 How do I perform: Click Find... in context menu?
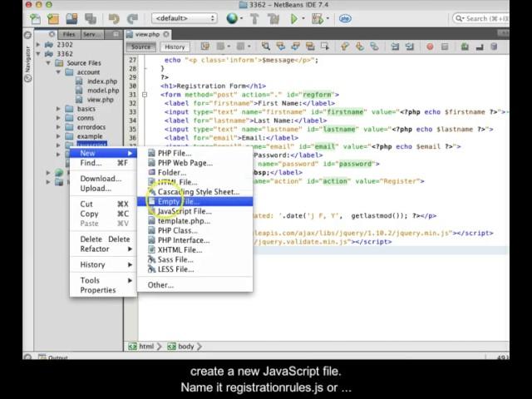point(103,163)
